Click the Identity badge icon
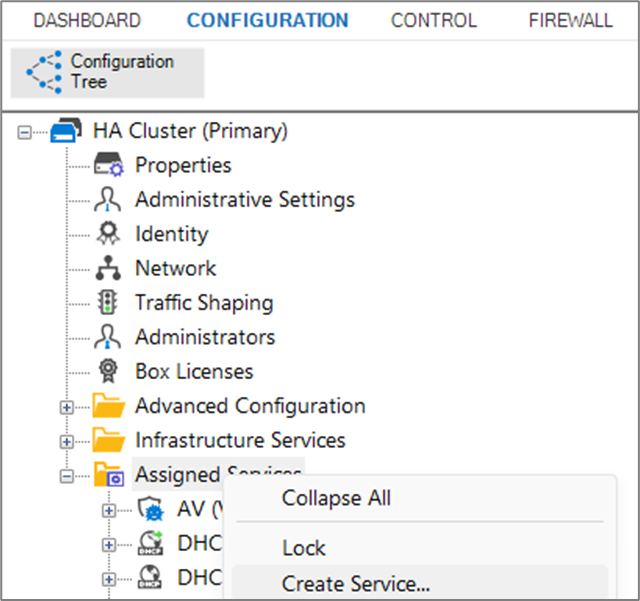Screen dimensions: 640x601 pyautogui.click(x=108, y=234)
